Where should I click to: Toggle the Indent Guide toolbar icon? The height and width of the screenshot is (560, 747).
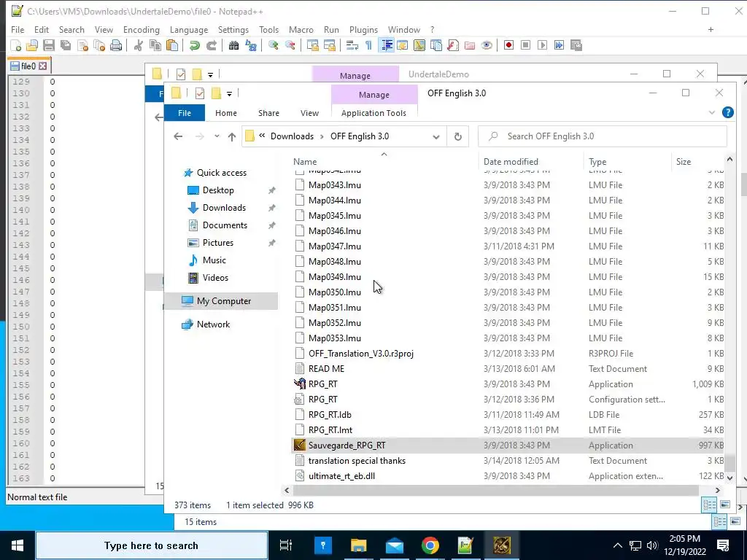coord(387,45)
